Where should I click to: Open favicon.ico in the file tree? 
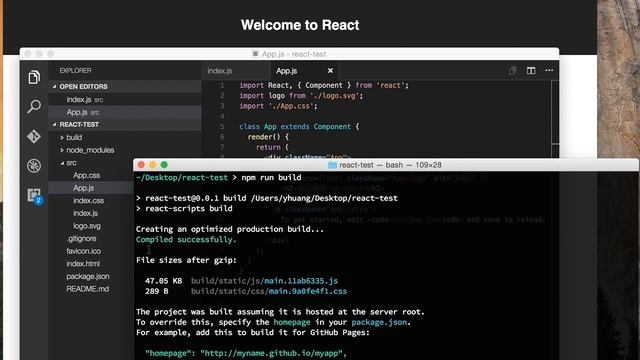84,251
